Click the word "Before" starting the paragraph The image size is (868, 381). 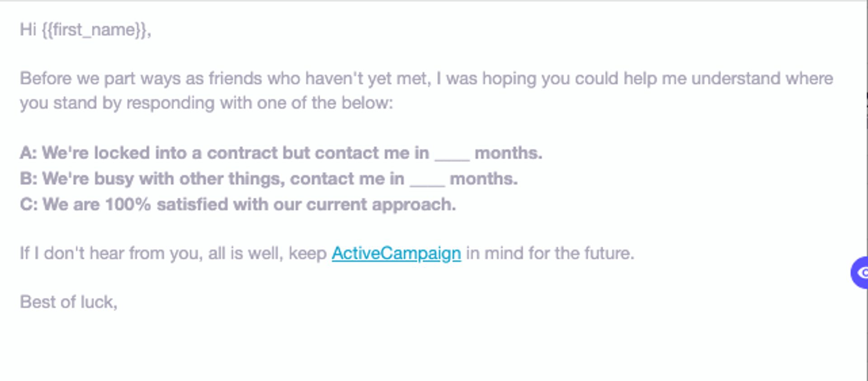[x=46, y=79]
